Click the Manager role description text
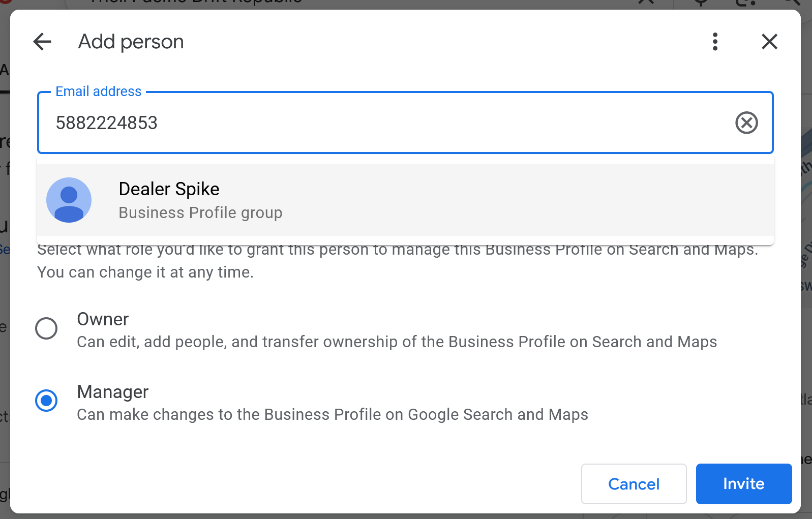Image resolution: width=812 pixels, height=519 pixels. pyautogui.click(x=333, y=415)
